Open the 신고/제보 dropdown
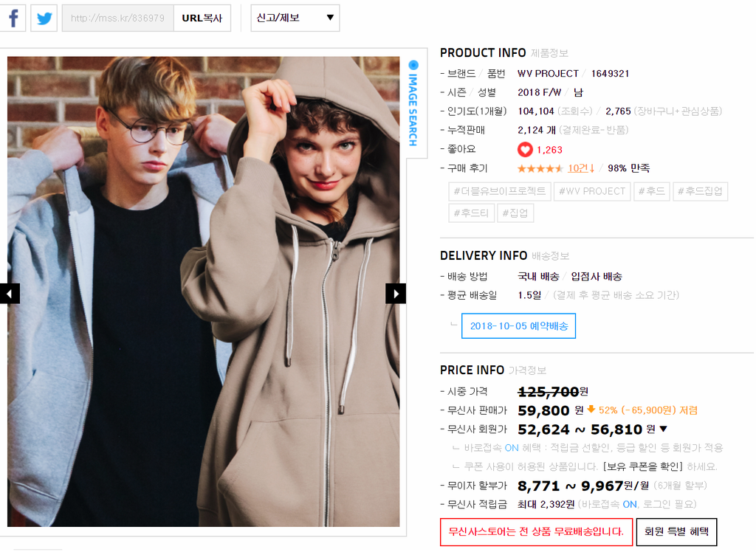756x552 pixels. point(295,18)
